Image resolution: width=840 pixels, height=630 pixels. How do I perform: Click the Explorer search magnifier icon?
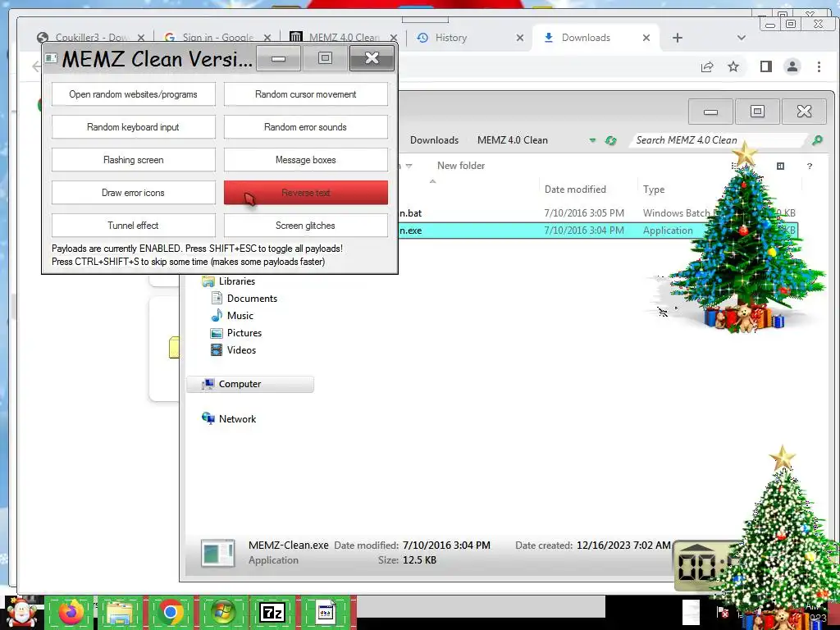pyautogui.click(x=817, y=140)
